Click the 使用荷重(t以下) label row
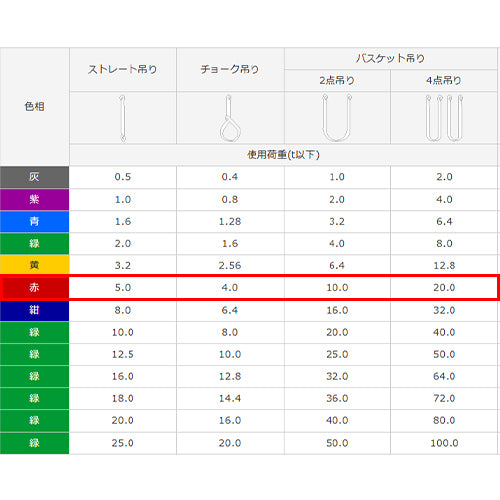Viewport: 500px width, 500px height. coord(283,155)
